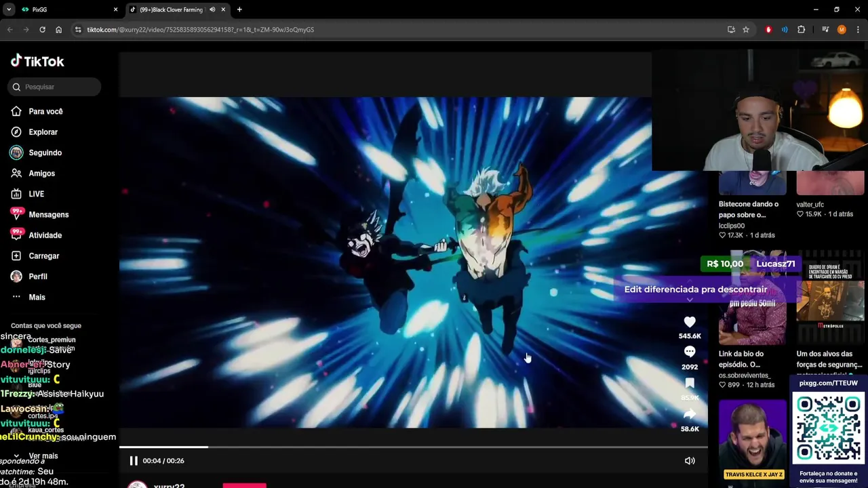The height and width of the screenshot is (488, 868).
Task: Open the comments with the speech-bubble icon
Action: (x=690, y=352)
